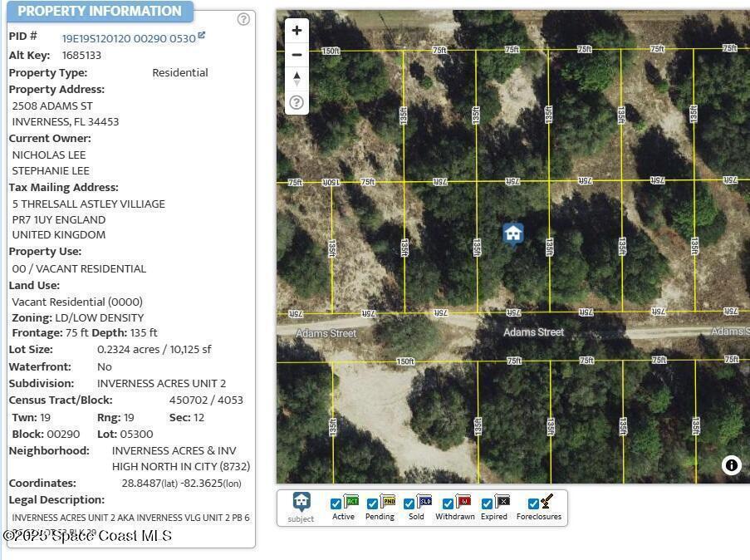Viewport: 750px width, 560px height.
Task: Click the external link icon beside PID
Action: point(202,36)
